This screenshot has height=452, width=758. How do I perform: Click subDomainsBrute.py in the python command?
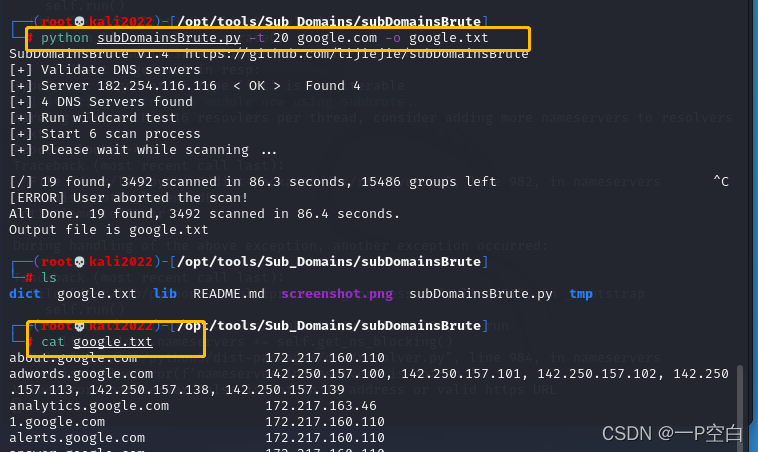169,38
